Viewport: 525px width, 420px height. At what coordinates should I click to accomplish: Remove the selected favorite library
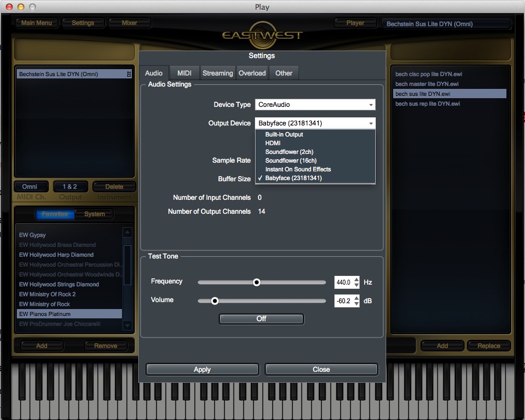pos(106,346)
